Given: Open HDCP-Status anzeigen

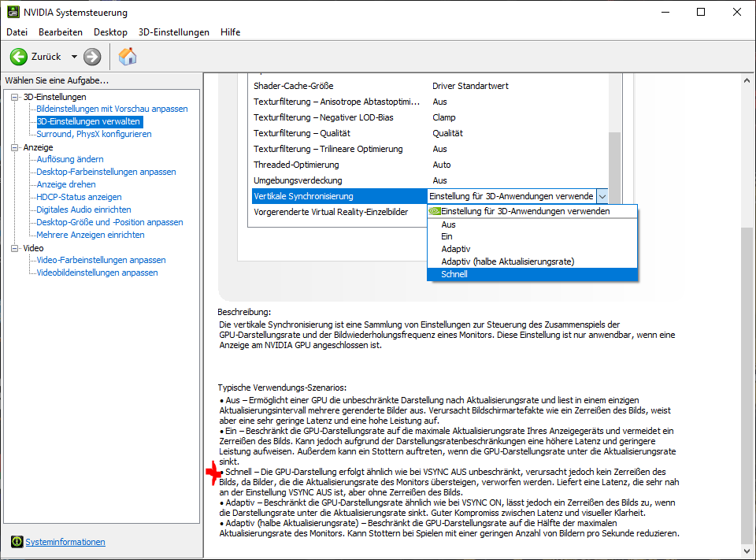Looking at the screenshot, I should (79, 197).
